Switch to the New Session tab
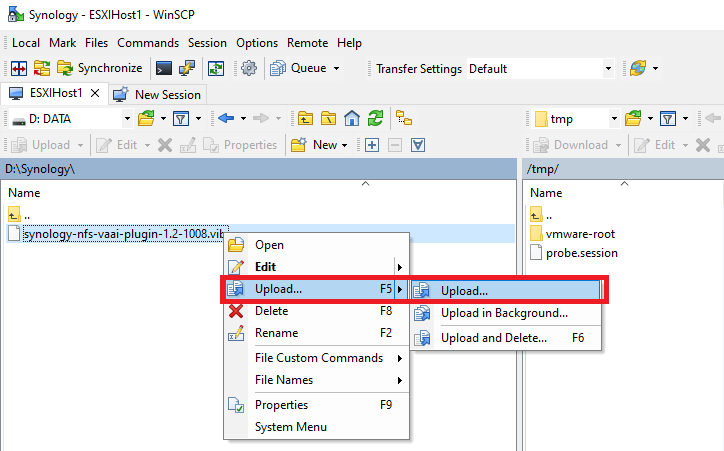Viewport: 724px width, 451px height. [167, 94]
